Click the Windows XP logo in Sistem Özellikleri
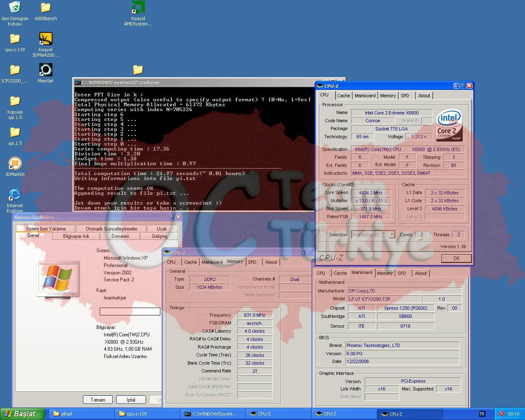The width and height of the screenshot is (525, 420). coord(58,279)
